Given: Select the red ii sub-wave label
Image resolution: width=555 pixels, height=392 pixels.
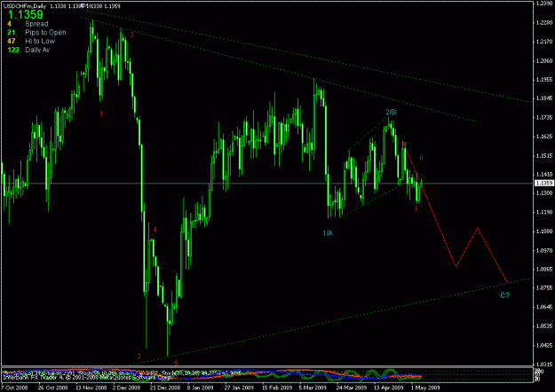Looking at the screenshot, I should [x=421, y=157].
